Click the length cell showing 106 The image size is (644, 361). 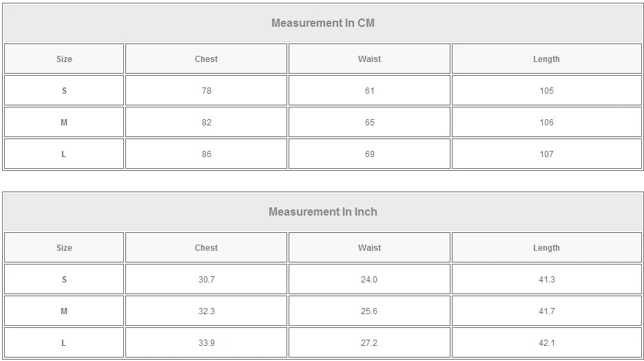click(546, 123)
